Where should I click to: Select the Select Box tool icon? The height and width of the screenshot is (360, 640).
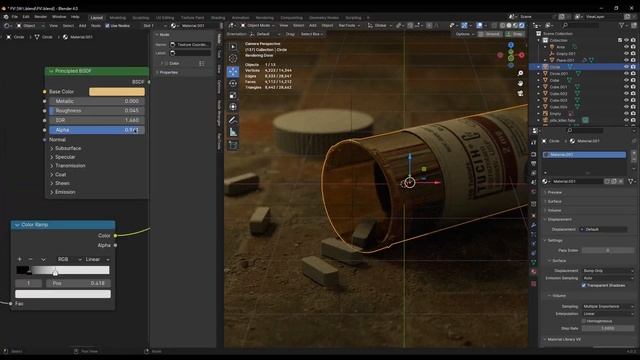(233, 47)
